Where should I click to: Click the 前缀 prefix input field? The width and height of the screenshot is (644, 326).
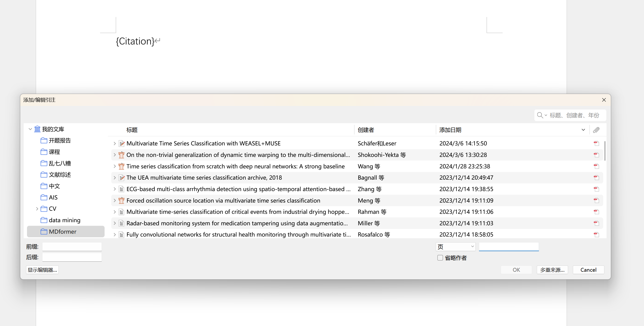click(72, 247)
